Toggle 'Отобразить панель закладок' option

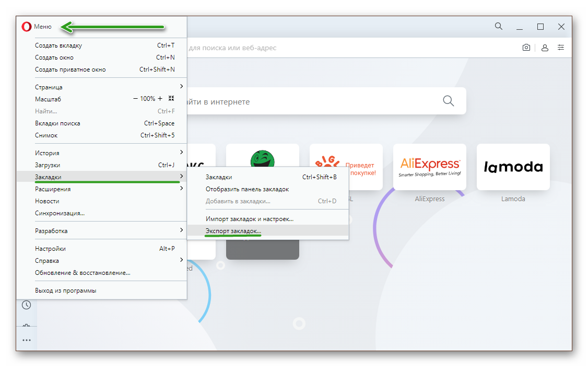coord(247,189)
